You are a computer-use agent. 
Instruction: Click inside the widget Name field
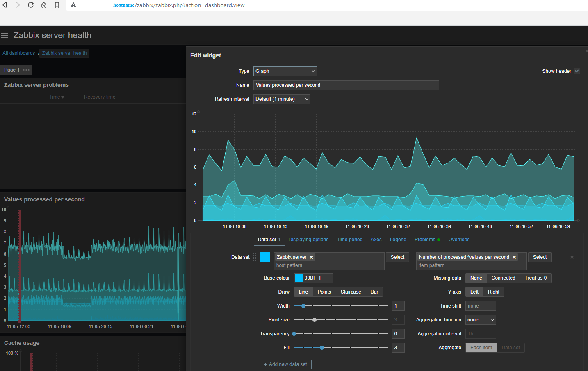click(x=346, y=85)
